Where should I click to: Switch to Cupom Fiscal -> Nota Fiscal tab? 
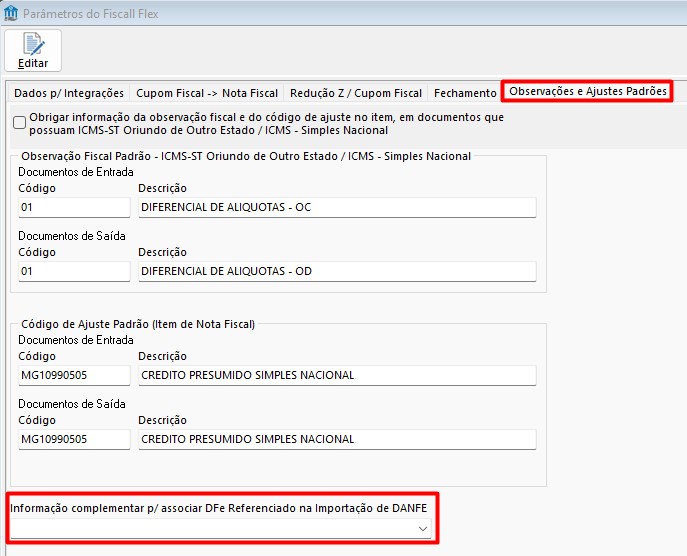[x=207, y=93]
